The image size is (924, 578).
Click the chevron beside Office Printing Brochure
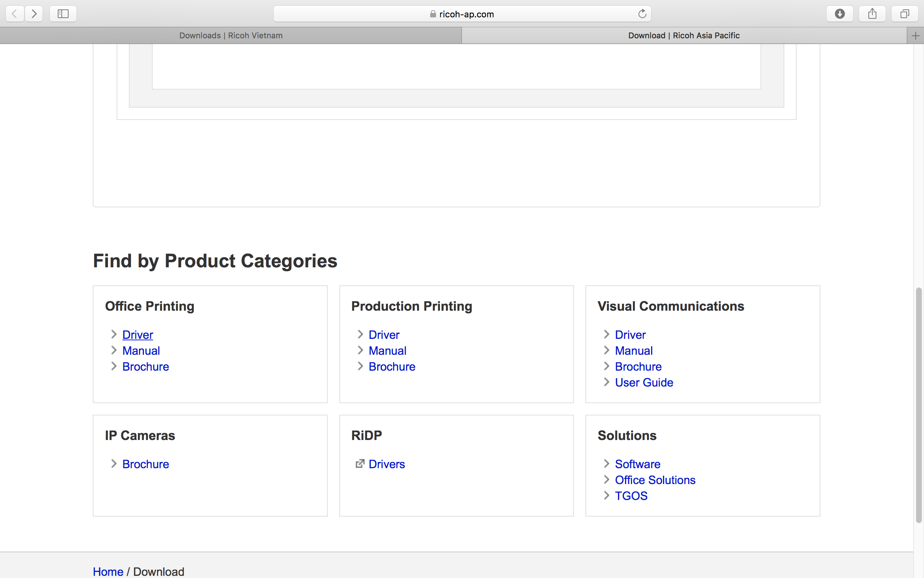click(113, 366)
